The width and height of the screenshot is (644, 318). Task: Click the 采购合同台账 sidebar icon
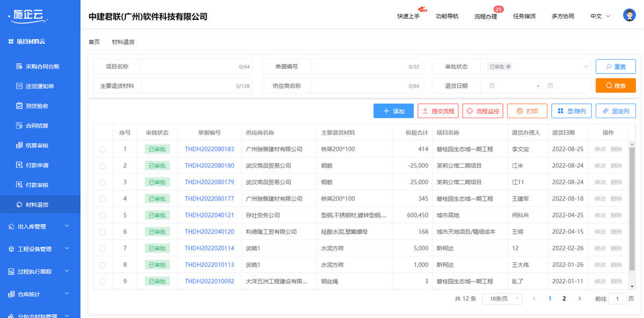pyautogui.click(x=20, y=67)
